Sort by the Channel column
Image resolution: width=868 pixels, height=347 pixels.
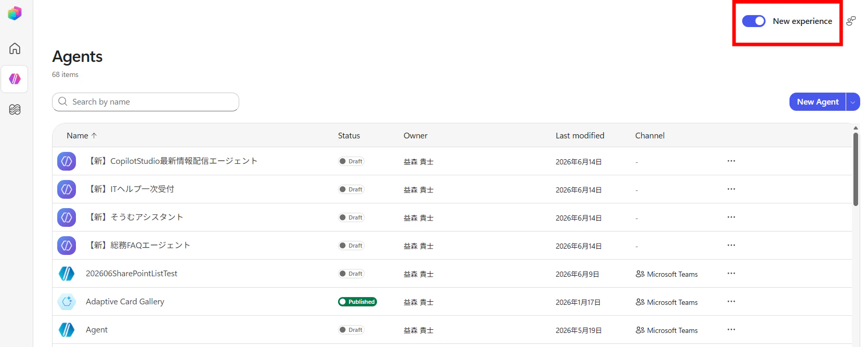point(650,135)
